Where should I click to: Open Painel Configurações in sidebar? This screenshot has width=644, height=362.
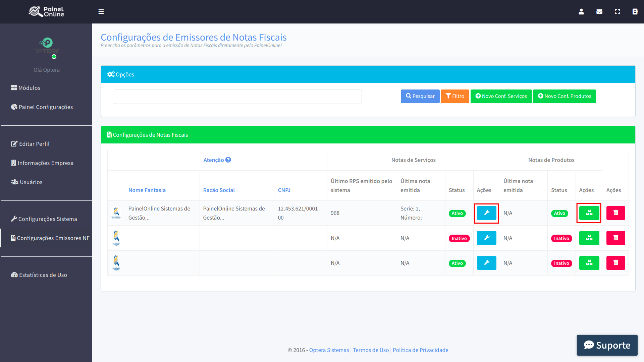click(x=42, y=107)
